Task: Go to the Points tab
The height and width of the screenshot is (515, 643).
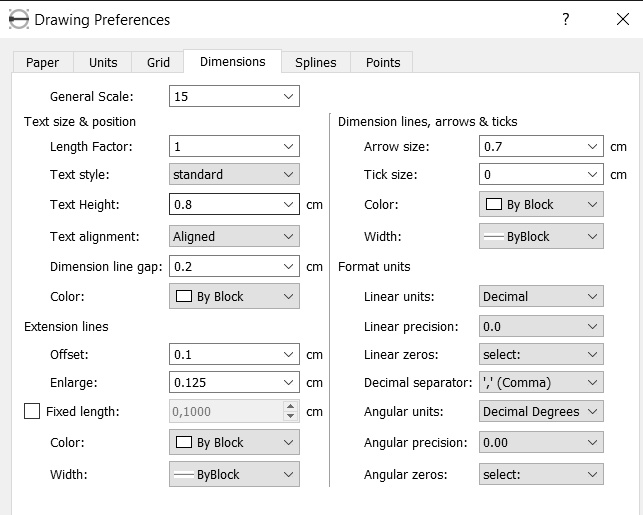Action: click(383, 62)
